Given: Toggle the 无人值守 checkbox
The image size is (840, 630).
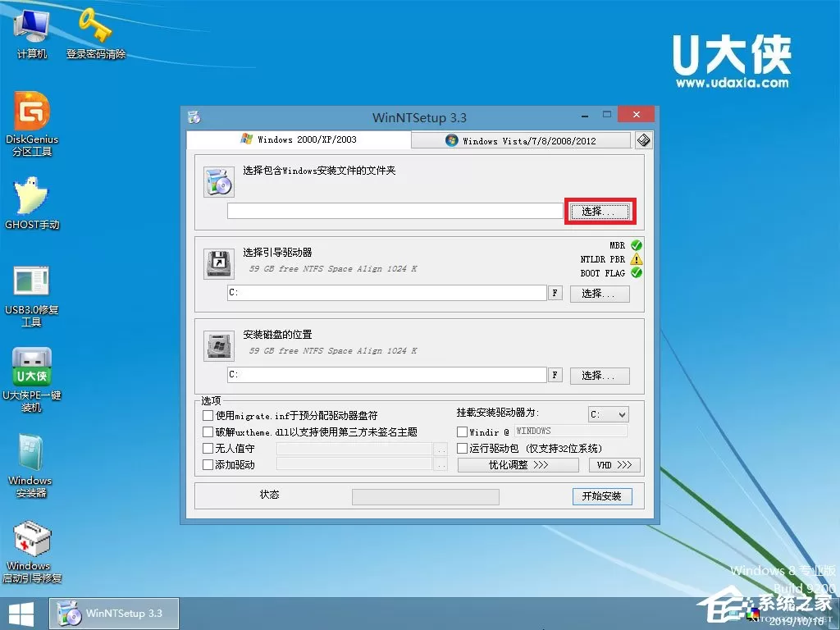Looking at the screenshot, I should pyautogui.click(x=208, y=449).
